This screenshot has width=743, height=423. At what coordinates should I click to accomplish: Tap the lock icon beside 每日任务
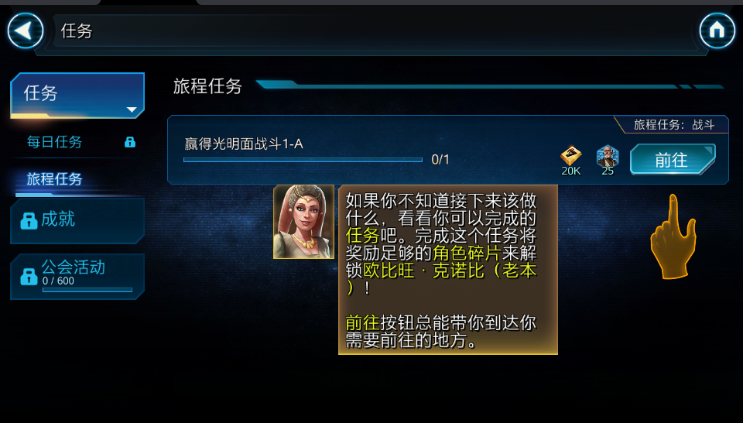click(130, 142)
